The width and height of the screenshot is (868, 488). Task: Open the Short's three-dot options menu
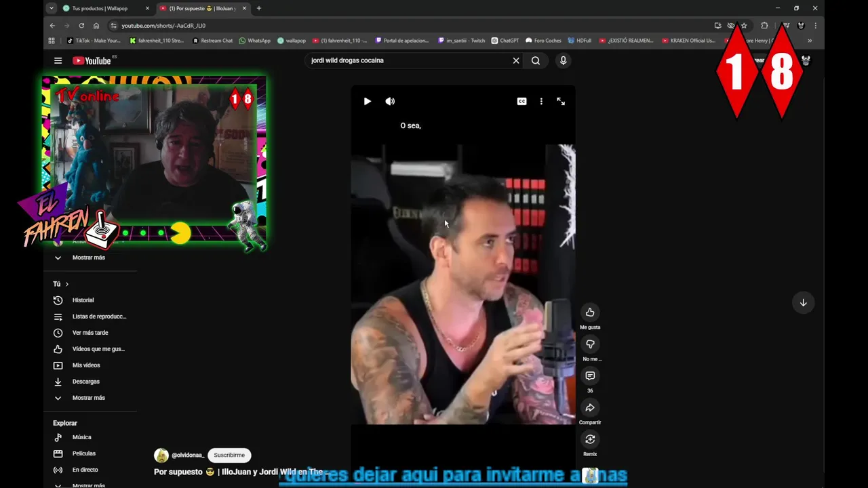pyautogui.click(x=541, y=101)
